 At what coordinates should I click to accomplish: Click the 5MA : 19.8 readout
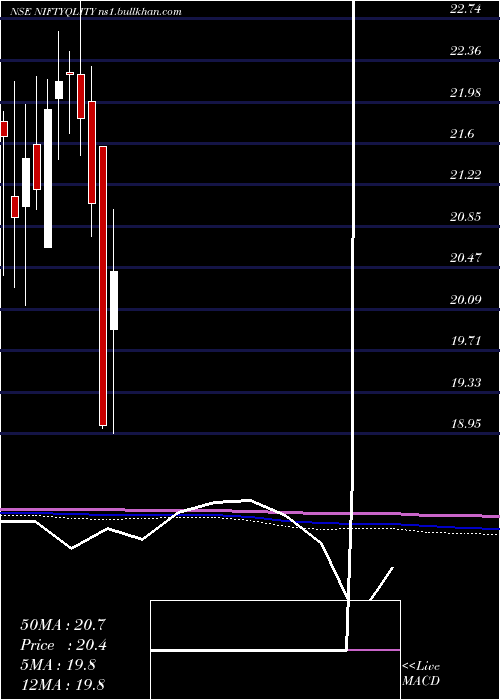[x=58, y=665]
